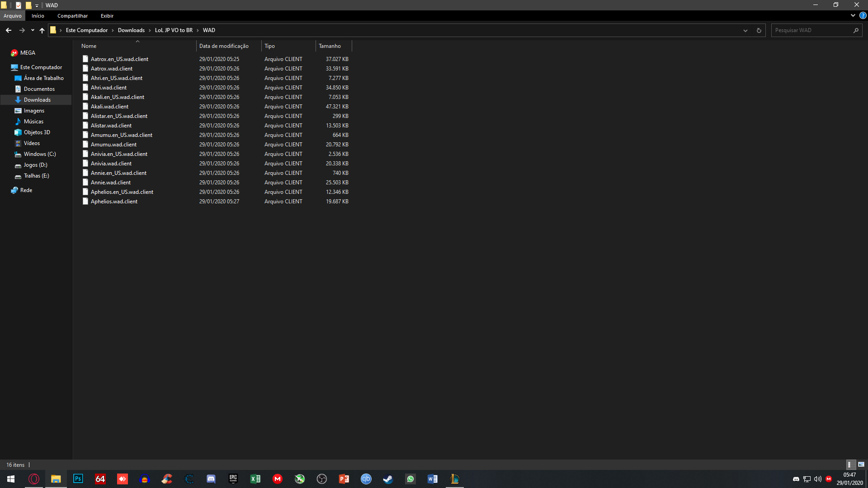The image size is (868, 488).
Task: Open the address bar history dropdown
Action: click(745, 30)
